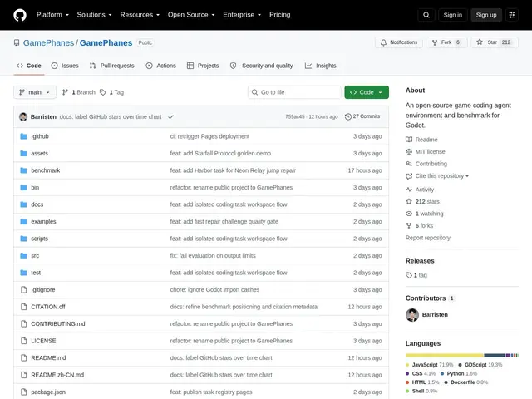Switch to the Projects tab

[203, 66]
